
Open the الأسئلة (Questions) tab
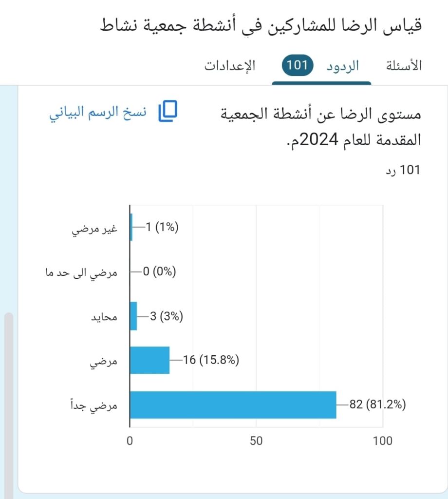[x=404, y=66]
